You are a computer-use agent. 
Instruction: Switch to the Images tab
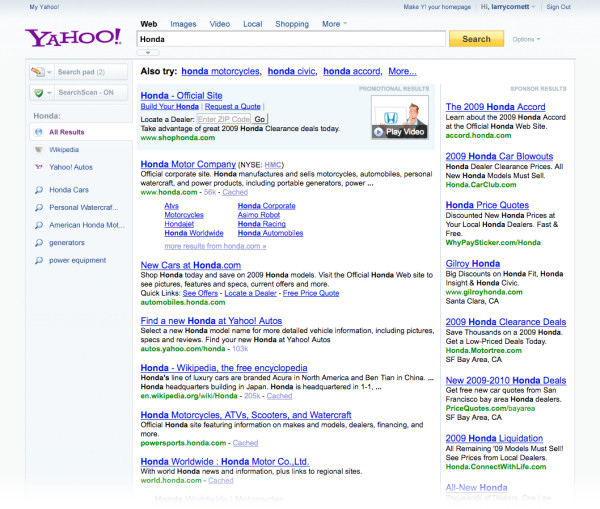click(183, 24)
